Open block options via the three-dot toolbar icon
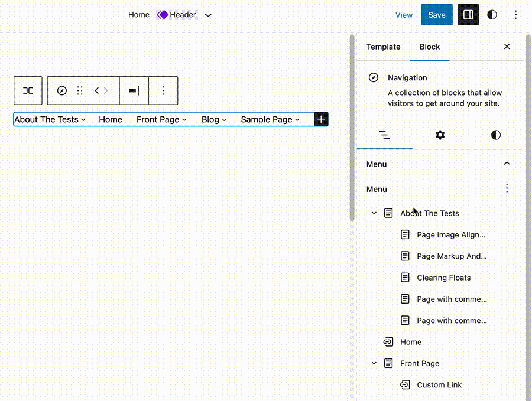Screen dimensions: 532x401 (163, 90)
